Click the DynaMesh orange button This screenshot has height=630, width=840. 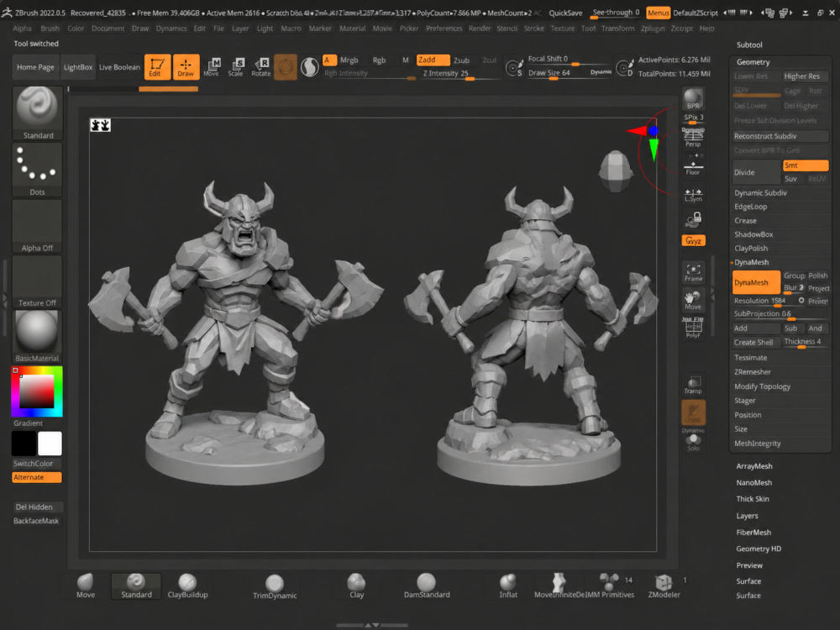click(x=756, y=282)
